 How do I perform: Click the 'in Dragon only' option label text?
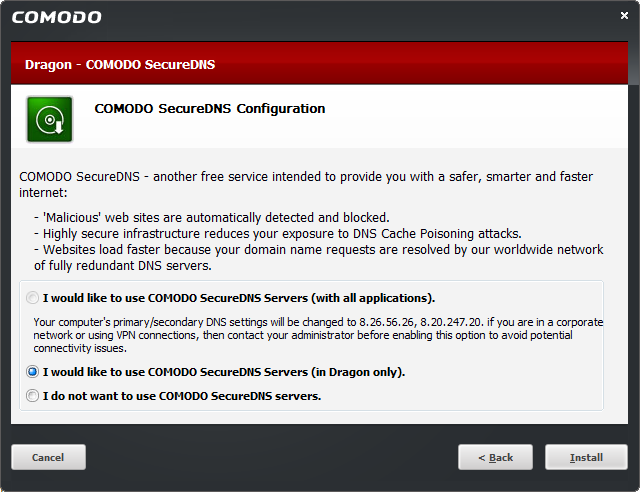point(223,372)
